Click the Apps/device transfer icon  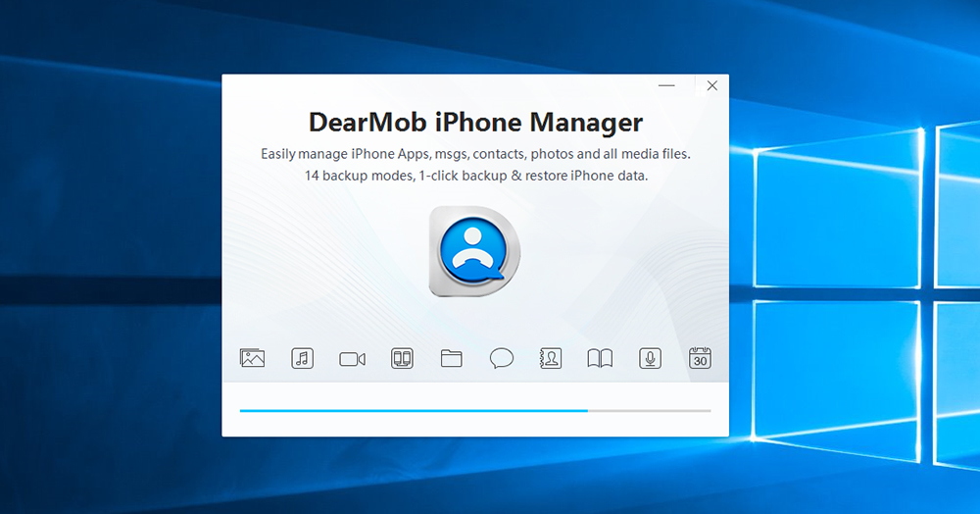click(x=402, y=358)
